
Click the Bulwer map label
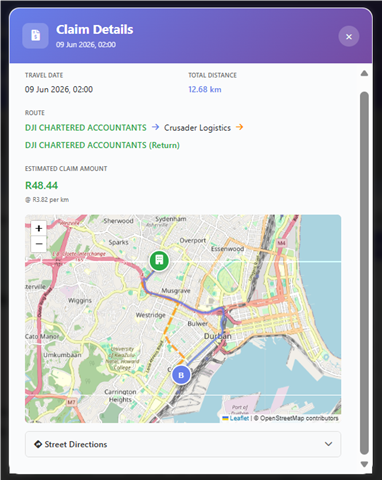(x=197, y=323)
